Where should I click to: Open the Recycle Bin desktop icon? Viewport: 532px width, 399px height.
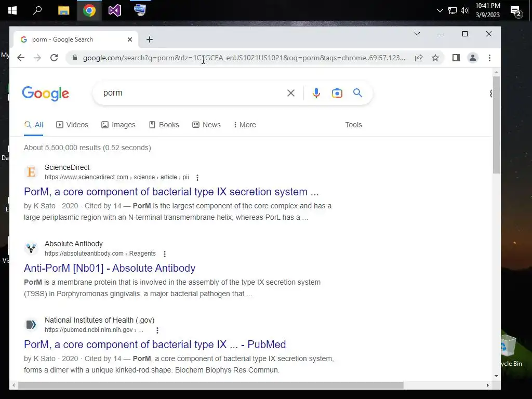[510, 351]
